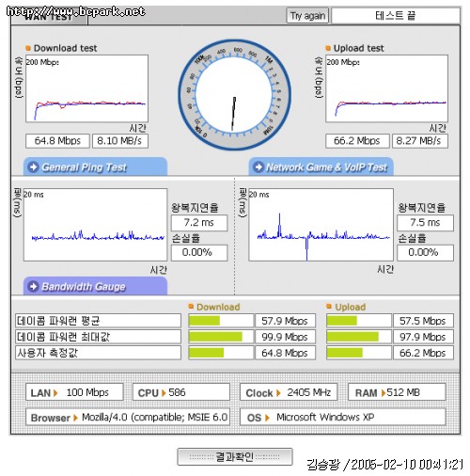Click the CPU orange arrow icon
The width and height of the screenshot is (470, 476).
pos(164,393)
